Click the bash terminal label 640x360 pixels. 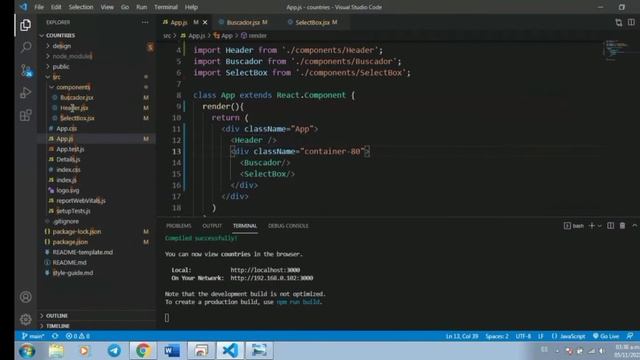click(x=574, y=226)
